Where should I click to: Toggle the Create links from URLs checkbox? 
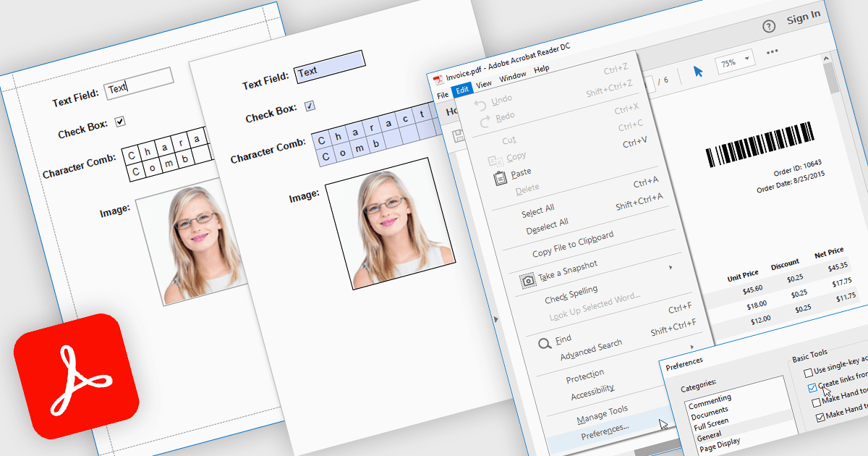pos(812,387)
